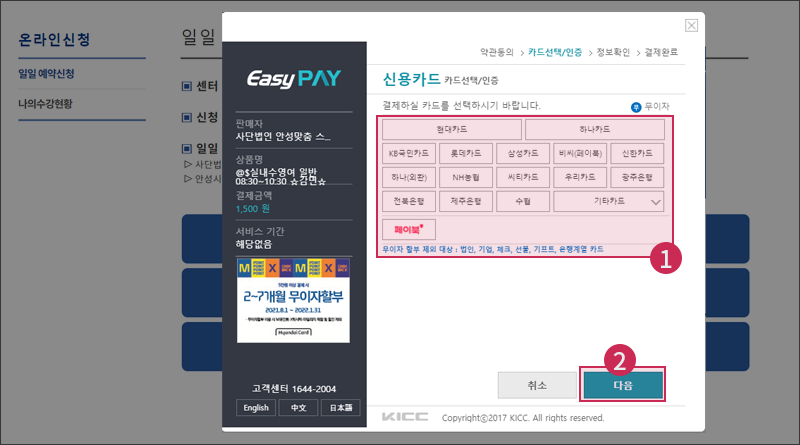This screenshot has width=800, height=445.
Task: Click the EasyPay logo
Action: (294, 79)
